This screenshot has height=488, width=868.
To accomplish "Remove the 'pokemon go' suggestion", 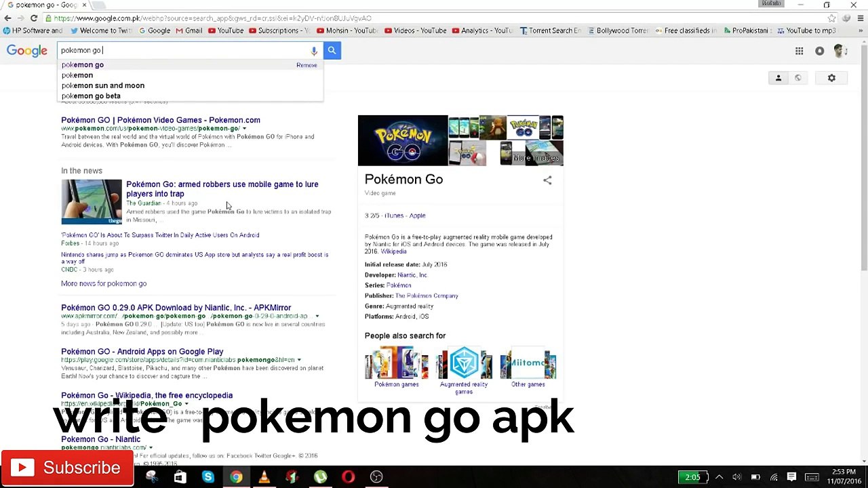I will 307,65.
